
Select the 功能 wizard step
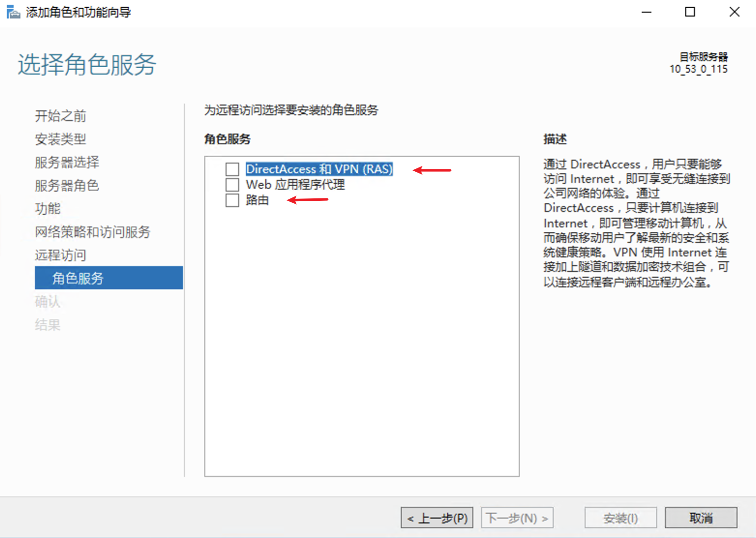pos(47,209)
